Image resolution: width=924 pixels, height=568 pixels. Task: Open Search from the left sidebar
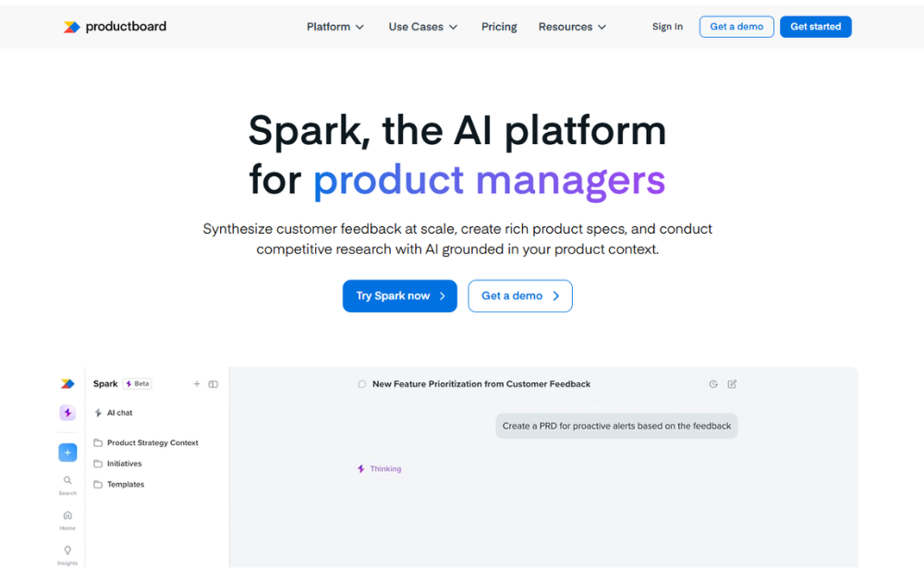pyautogui.click(x=67, y=483)
